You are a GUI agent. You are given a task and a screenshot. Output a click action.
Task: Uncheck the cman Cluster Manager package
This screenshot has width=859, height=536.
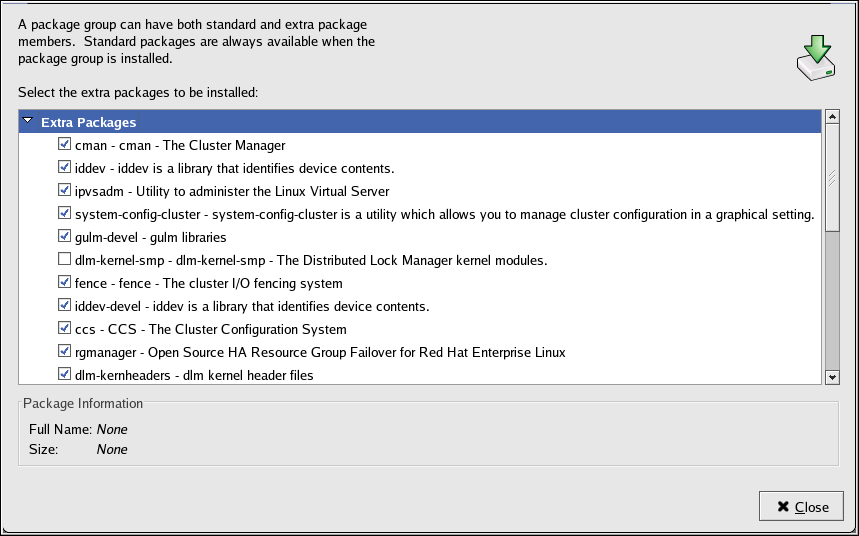point(65,145)
